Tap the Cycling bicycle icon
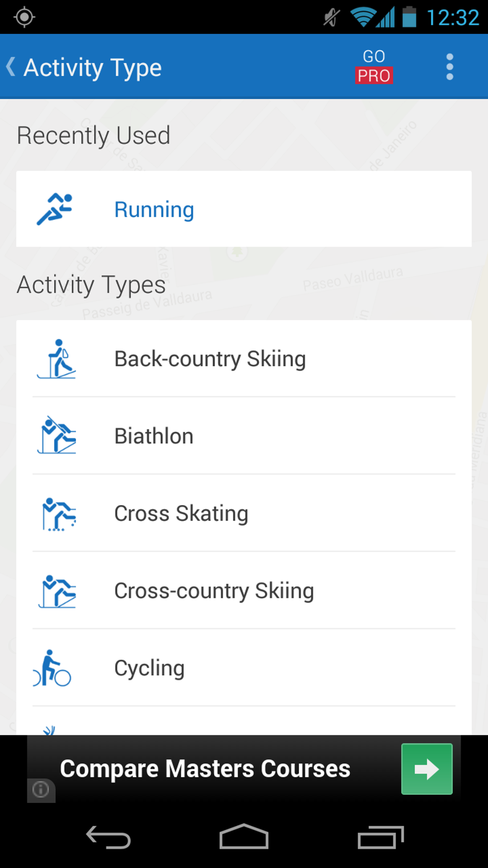The image size is (488, 868). pyautogui.click(x=52, y=668)
